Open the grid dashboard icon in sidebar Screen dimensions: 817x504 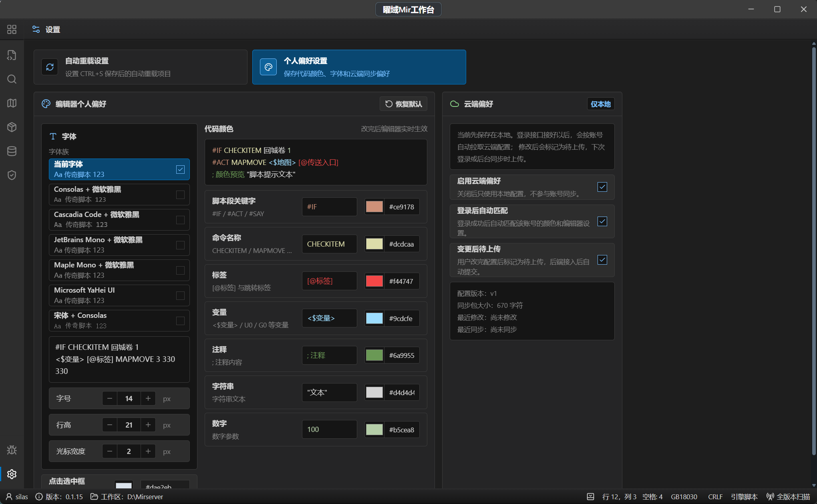(12, 29)
